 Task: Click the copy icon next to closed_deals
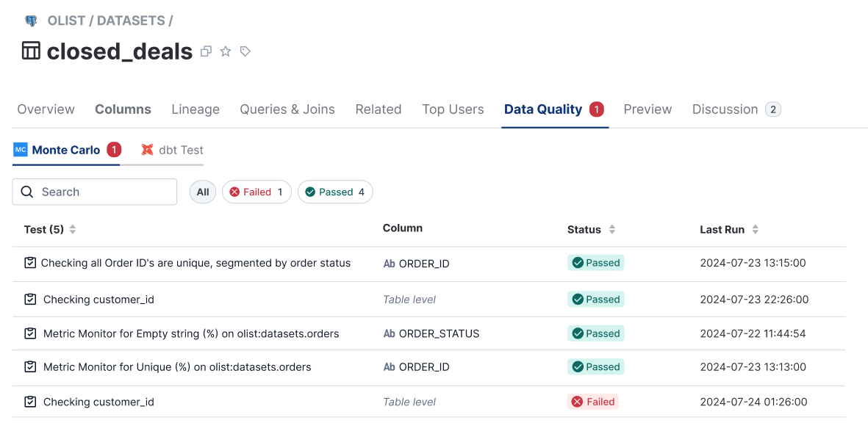207,51
